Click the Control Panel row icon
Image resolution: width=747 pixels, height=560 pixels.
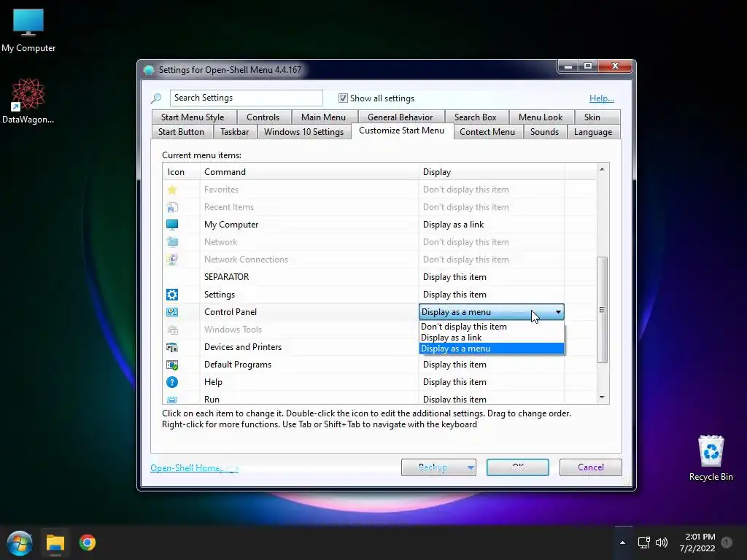(x=172, y=312)
